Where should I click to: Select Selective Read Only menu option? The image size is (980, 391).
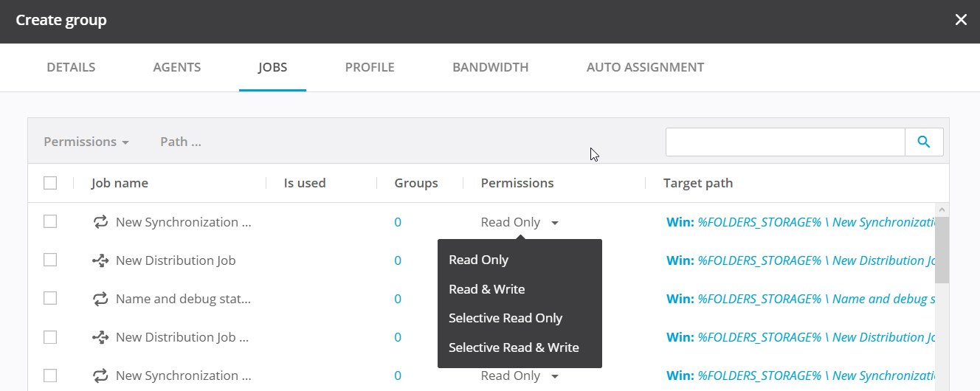(x=505, y=318)
